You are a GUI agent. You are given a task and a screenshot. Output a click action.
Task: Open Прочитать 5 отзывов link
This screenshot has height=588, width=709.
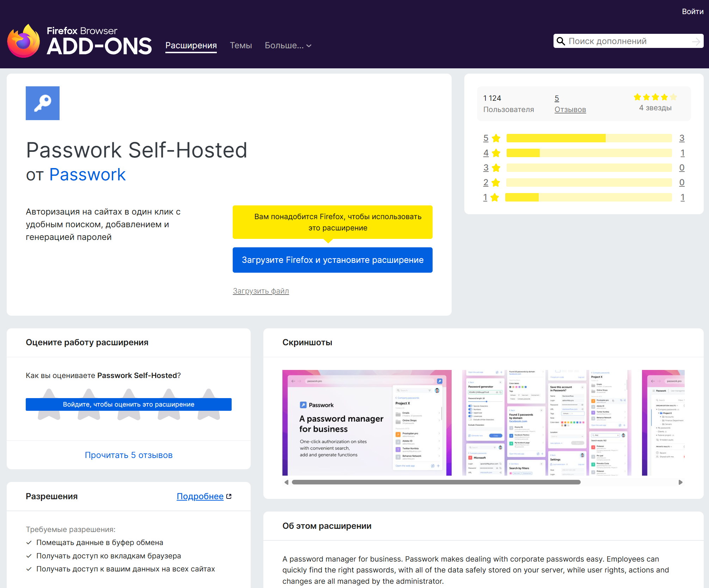pyautogui.click(x=128, y=455)
